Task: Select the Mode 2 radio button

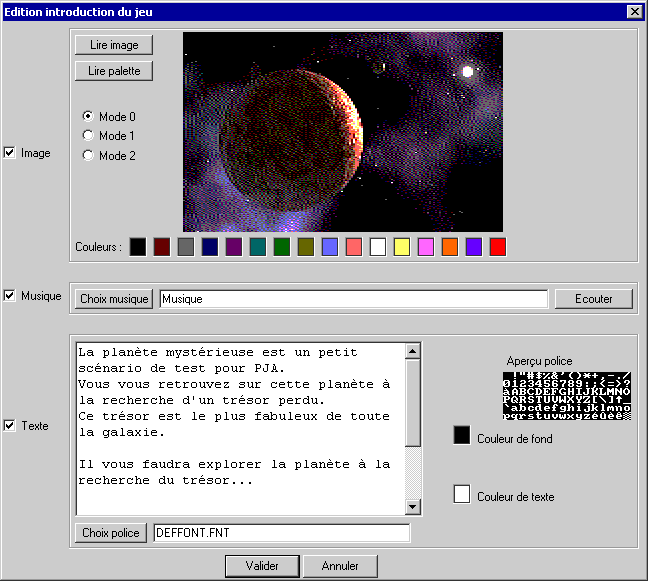Action: (x=88, y=155)
